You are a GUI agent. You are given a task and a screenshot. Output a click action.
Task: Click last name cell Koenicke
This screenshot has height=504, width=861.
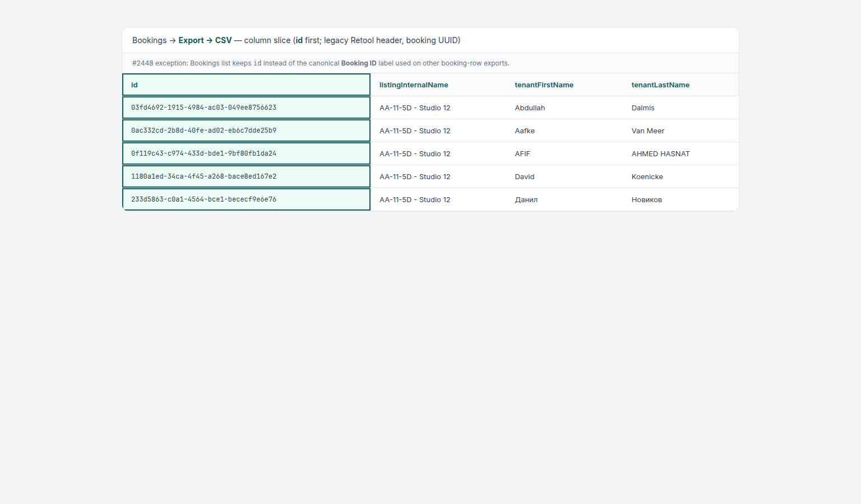click(x=681, y=176)
